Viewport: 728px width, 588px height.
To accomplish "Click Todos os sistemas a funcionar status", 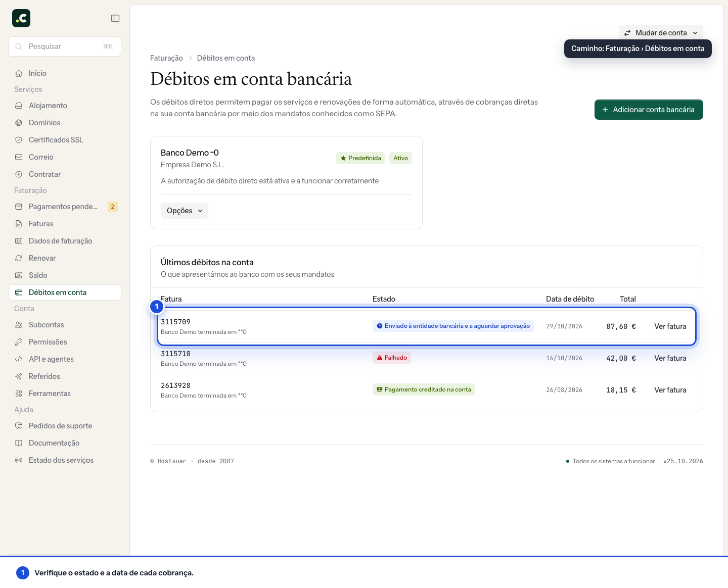I will (610, 461).
